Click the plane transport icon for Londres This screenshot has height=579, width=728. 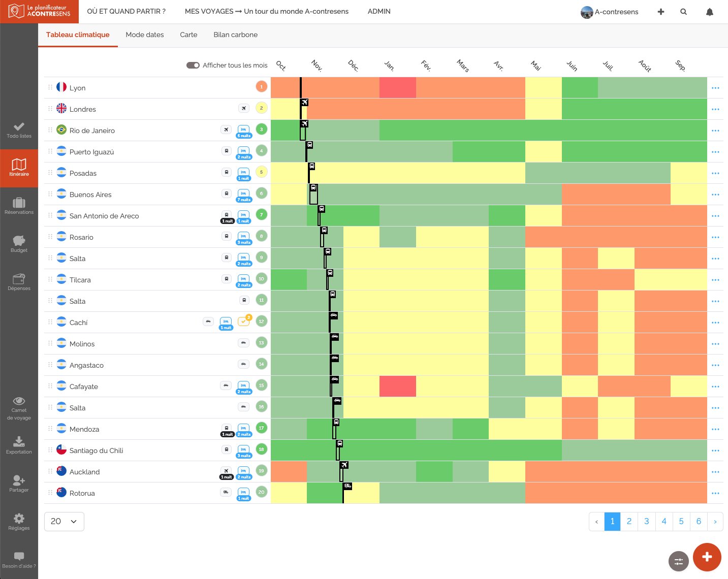pyautogui.click(x=244, y=108)
